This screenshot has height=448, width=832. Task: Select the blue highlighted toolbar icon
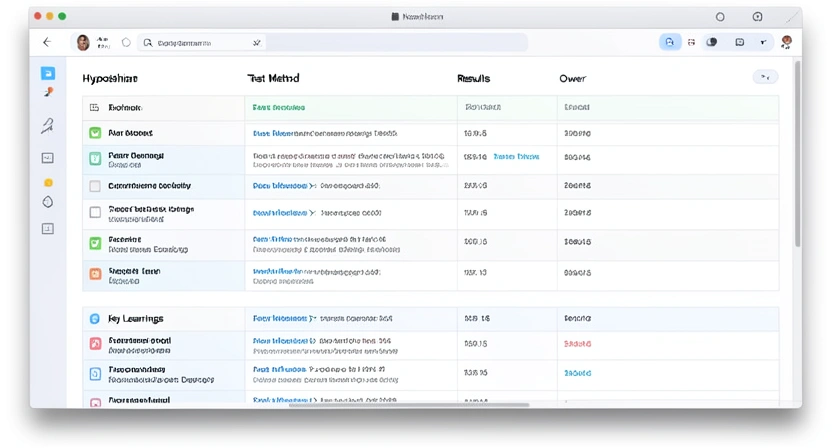670,42
